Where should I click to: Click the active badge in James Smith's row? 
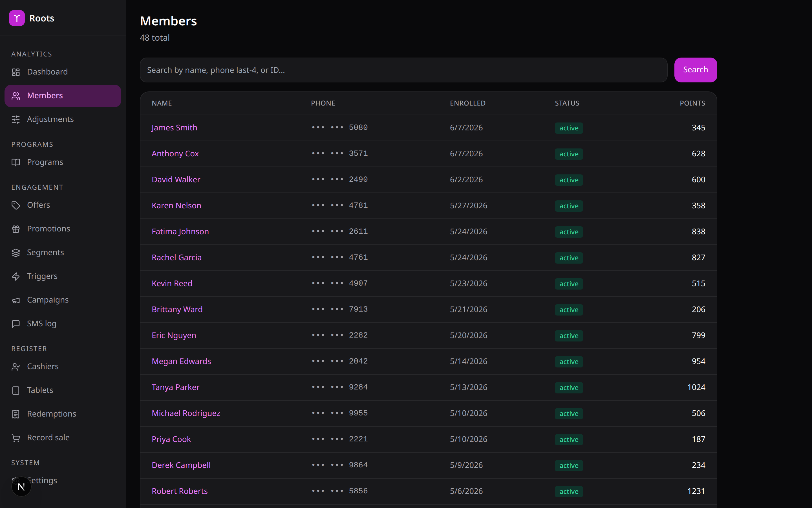coord(569,128)
